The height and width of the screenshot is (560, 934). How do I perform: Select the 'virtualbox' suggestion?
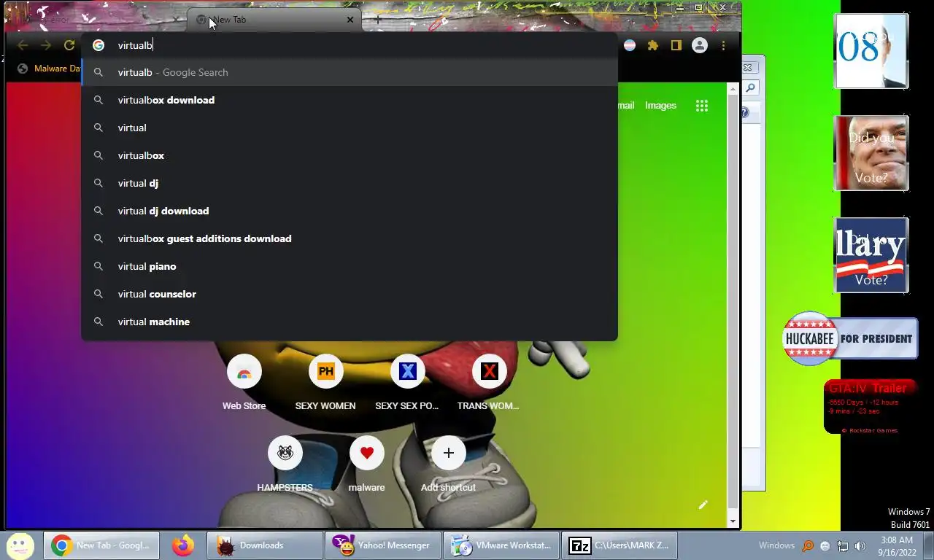click(x=350, y=155)
